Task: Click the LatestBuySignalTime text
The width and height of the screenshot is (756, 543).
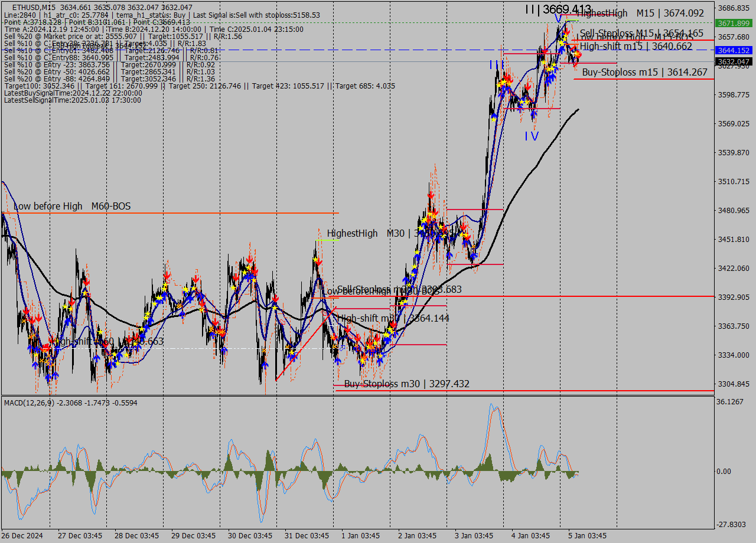Action: 72,93
